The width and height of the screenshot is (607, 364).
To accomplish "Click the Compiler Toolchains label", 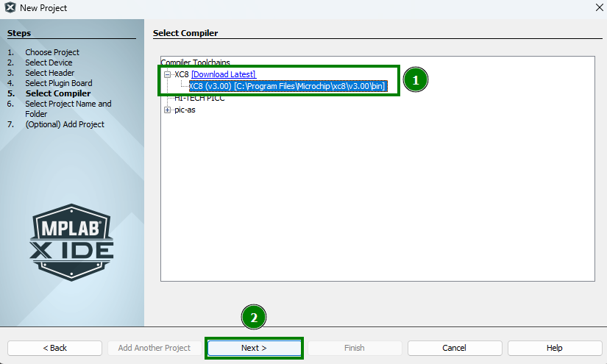I will pos(195,63).
